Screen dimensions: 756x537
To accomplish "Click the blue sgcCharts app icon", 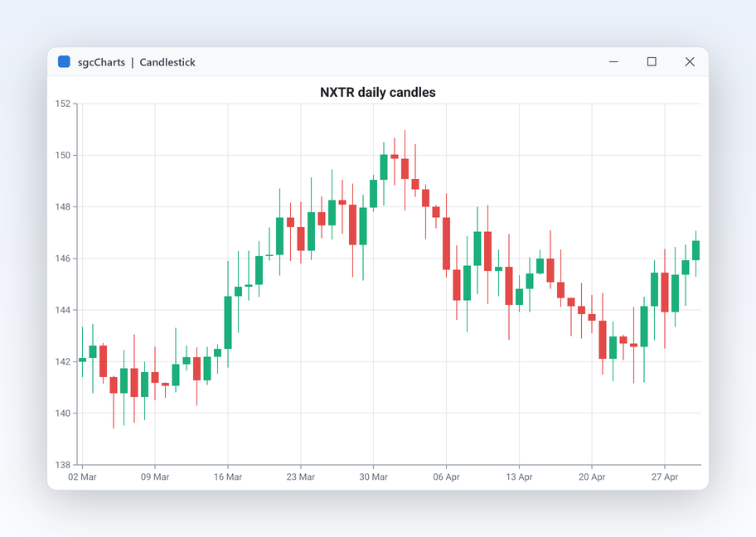I will point(64,61).
